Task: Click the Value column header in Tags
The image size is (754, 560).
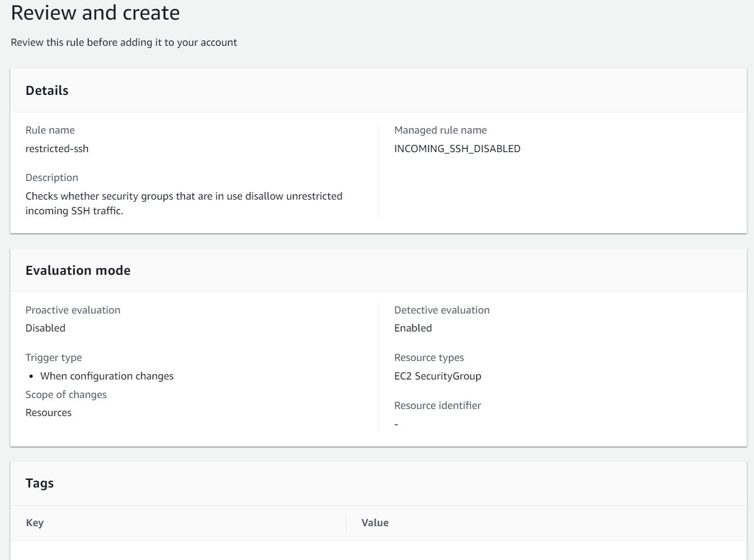Action: coord(375,523)
